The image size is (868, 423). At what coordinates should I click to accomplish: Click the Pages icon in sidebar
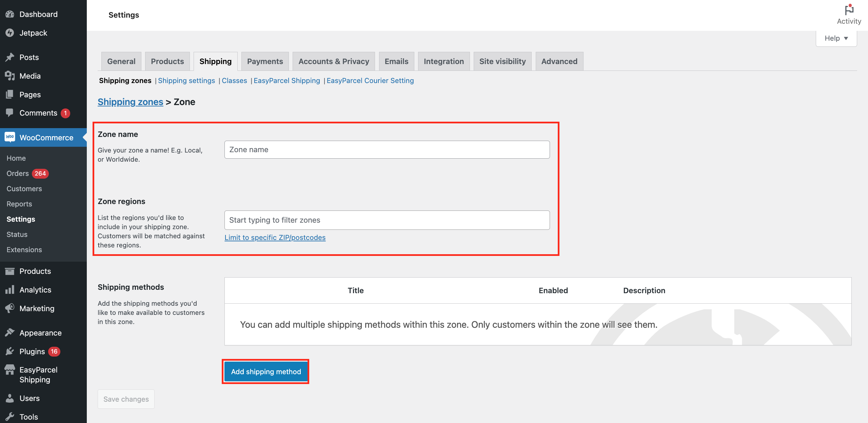[x=10, y=95]
